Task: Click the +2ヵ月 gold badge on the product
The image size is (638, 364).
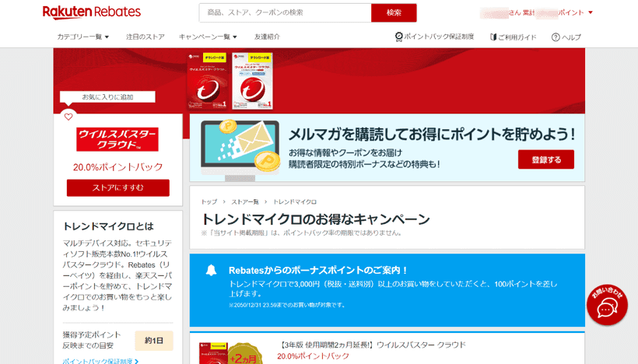Action: pyautogui.click(x=243, y=355)
